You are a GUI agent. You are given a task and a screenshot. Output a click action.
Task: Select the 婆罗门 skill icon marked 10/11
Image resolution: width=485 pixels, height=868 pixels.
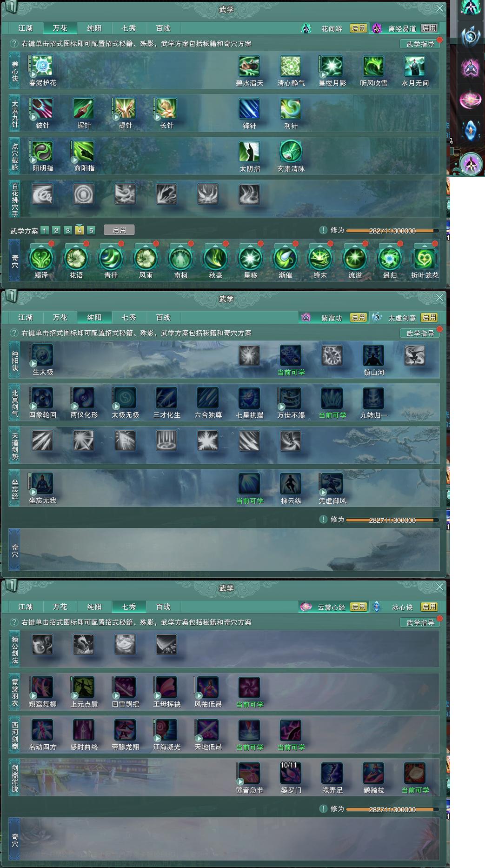pyautogui.click(x=291, y=774)
